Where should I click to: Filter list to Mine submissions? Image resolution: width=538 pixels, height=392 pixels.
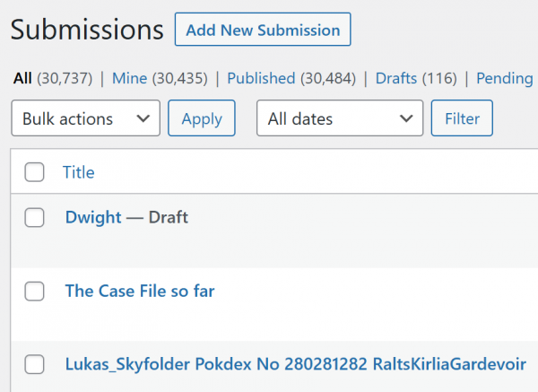(x=130, y=78)
